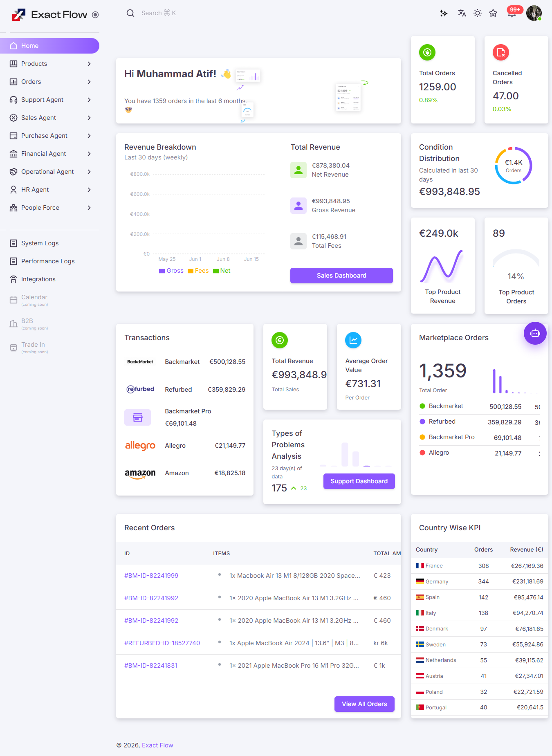The width and height of the screenshot is (552, 756).
Task: Click the Sales Dashboard button
Action: tap(341, 276)
